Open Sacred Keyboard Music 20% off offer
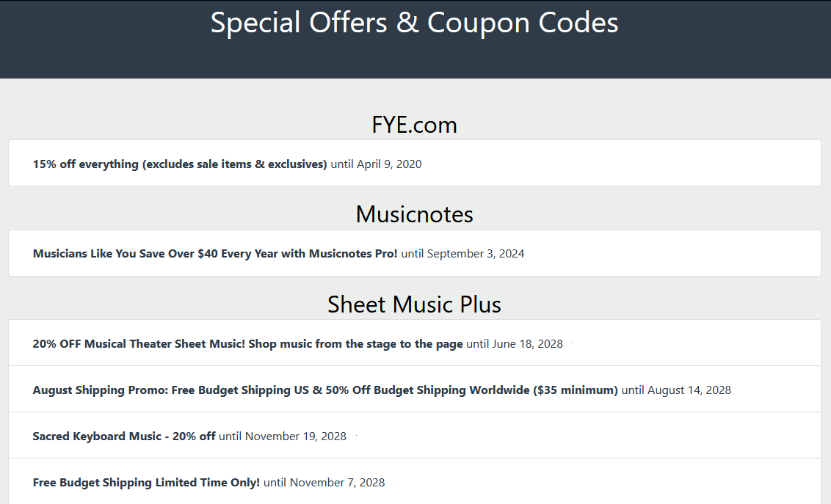 click(124, 436)
